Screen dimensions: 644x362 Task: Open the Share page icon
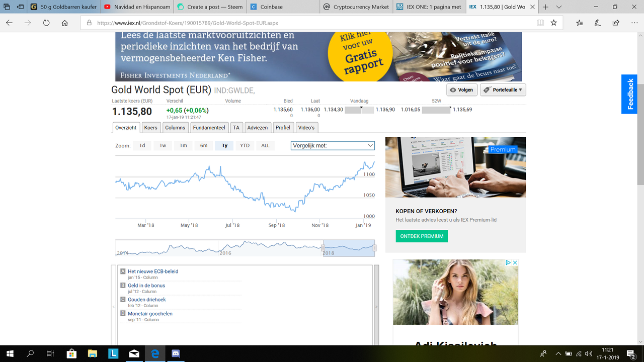tap(616, 23)
